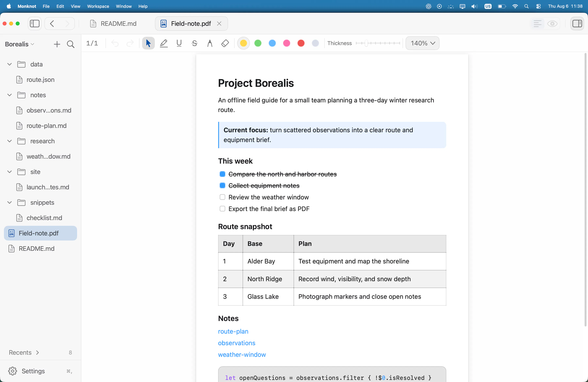Open checklist.md in the sidebar
The image size is (588, 382).
40,218
